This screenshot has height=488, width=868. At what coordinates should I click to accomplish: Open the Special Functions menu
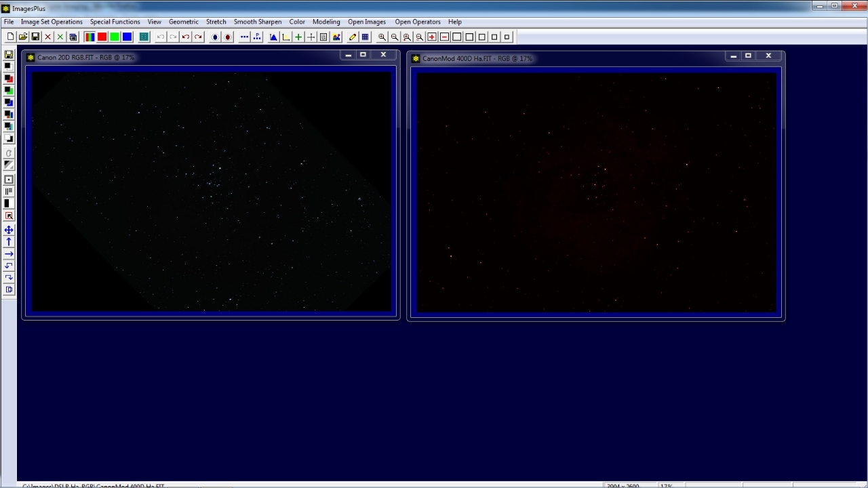click(x=115, y=22)
